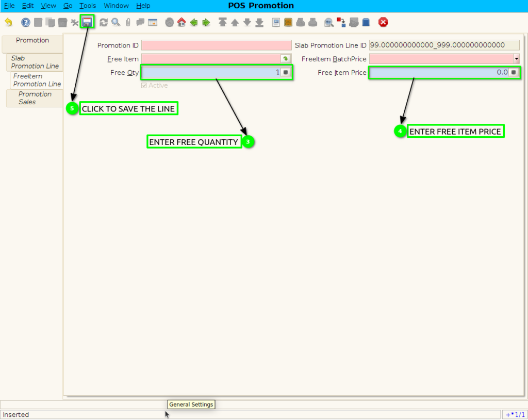Click the red Exit window icon
528x420 pixels.
(383, 22)
